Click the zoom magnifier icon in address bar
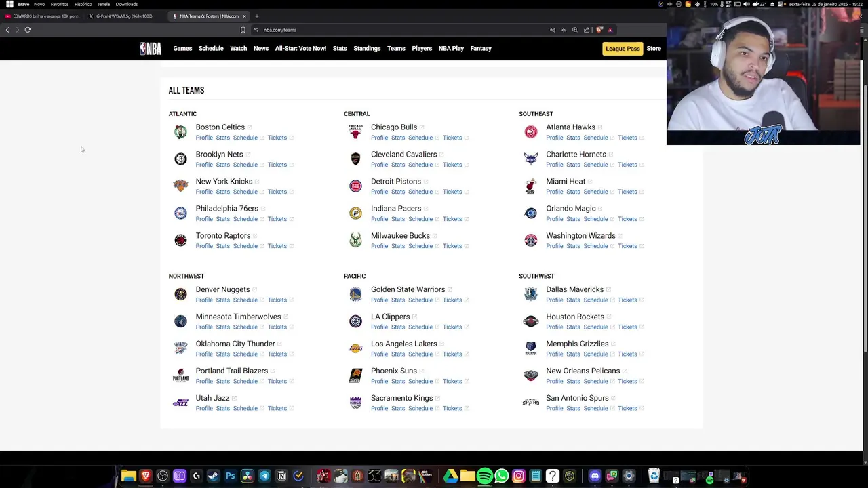Screen dimensions: 868x488 click(575, 30)
